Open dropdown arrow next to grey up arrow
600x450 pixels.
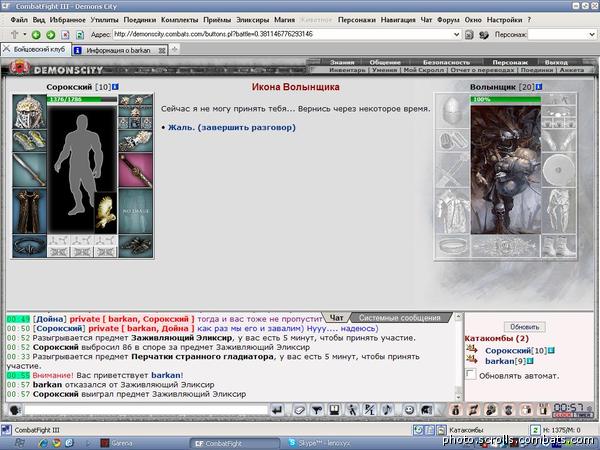click(x=24, y=34)
